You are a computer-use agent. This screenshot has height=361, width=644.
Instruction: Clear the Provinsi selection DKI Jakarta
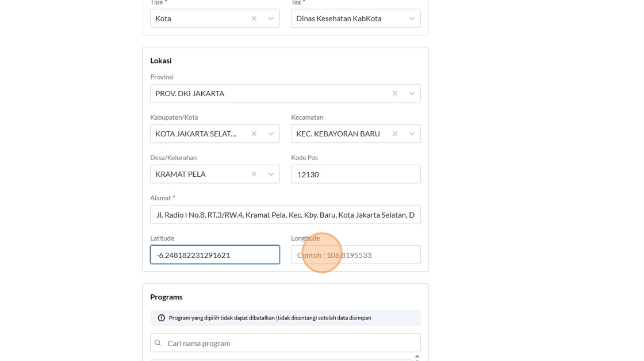(395, 93)
